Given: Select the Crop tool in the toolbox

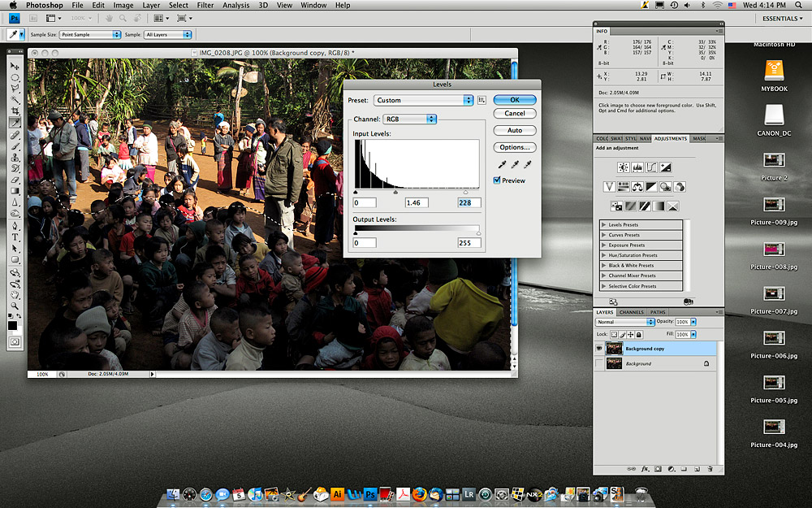Looking at the screenshot, I should click(15, 111).
